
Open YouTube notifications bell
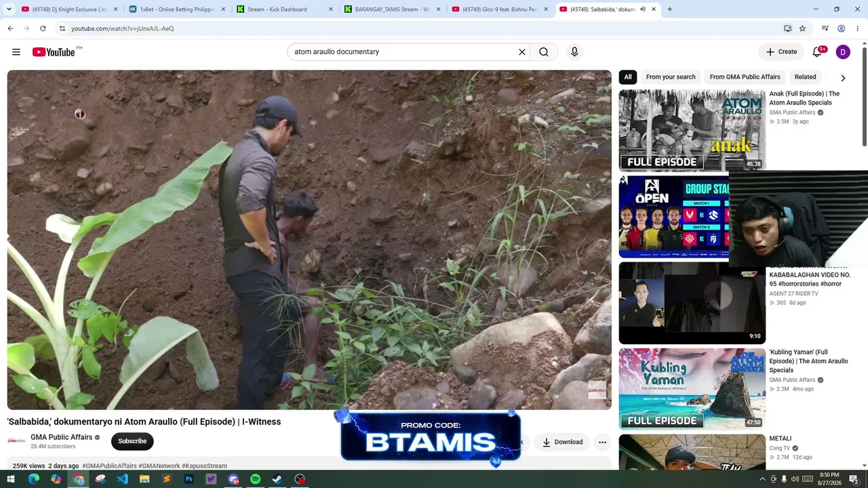click(817, 52)
